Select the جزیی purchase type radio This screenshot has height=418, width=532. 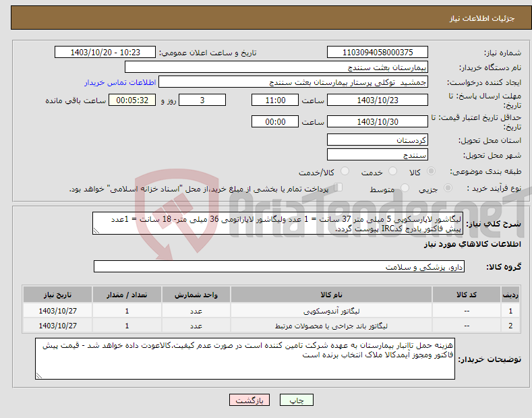click(448, 188)
